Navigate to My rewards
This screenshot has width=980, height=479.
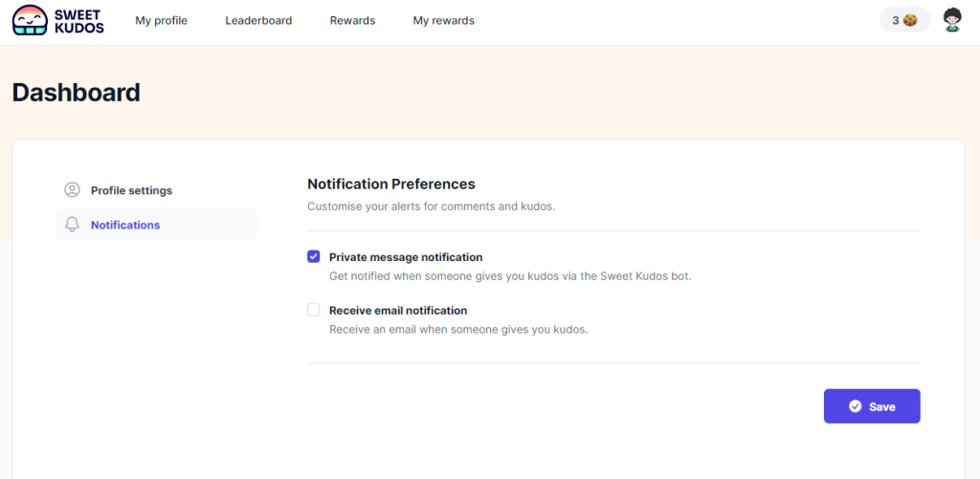pyautogui.click(x=443, y=20)
